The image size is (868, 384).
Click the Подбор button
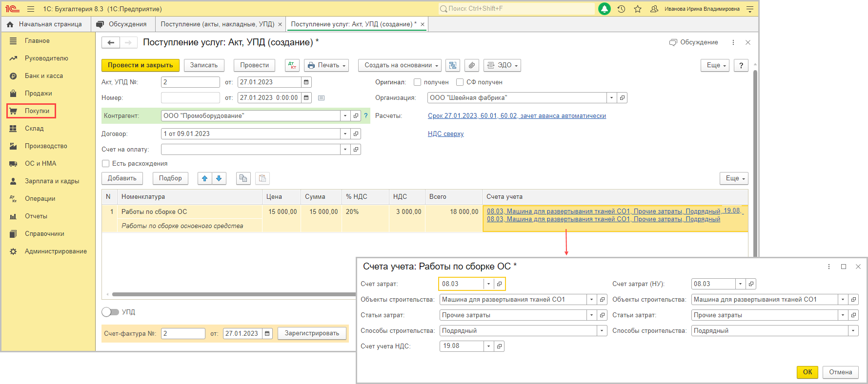(170, 178)
